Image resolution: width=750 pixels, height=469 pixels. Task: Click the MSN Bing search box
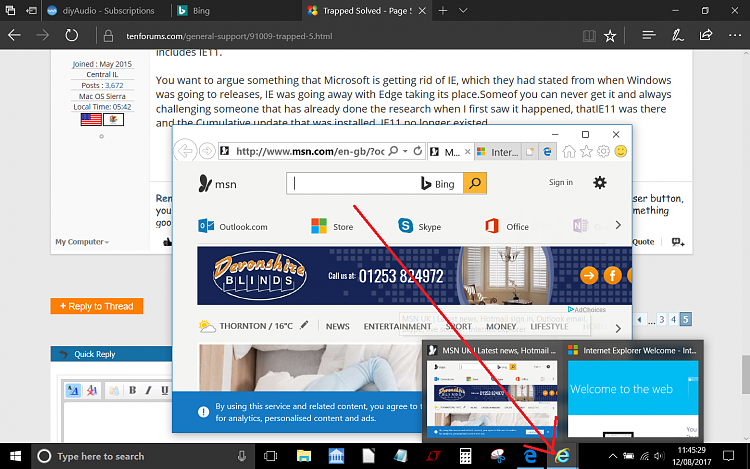[x=354, y=184]
